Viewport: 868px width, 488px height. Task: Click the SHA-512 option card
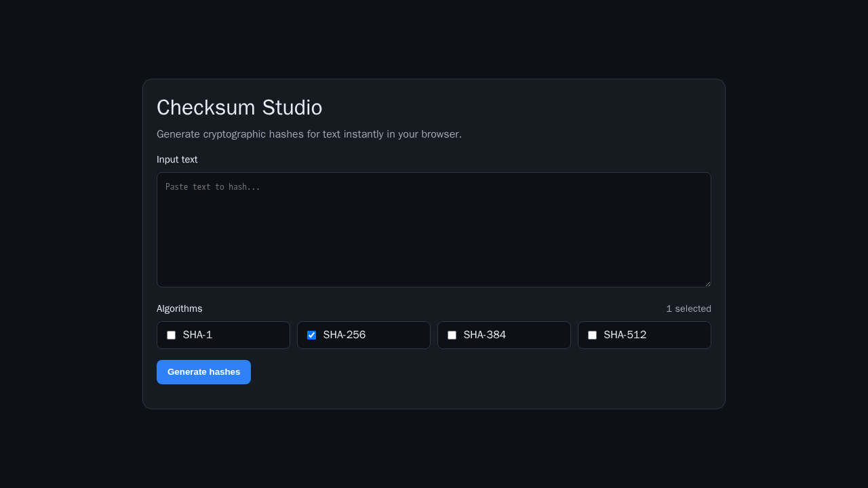(644, 335)
